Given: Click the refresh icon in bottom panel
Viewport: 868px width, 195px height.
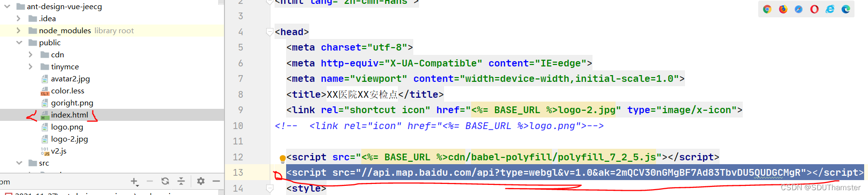Looking at the screenshot, I should pos(165,182).
